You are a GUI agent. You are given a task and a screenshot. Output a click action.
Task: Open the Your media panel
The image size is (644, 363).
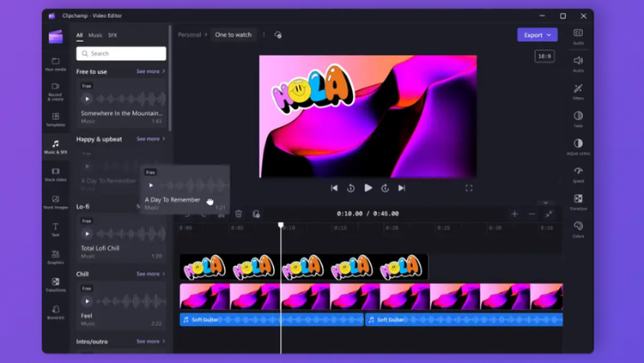[56, 64]
